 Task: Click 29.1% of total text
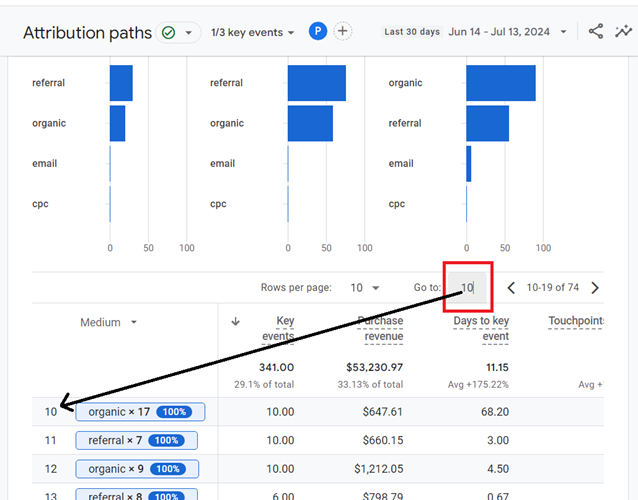pyautogui.click(x=264, y=384)
